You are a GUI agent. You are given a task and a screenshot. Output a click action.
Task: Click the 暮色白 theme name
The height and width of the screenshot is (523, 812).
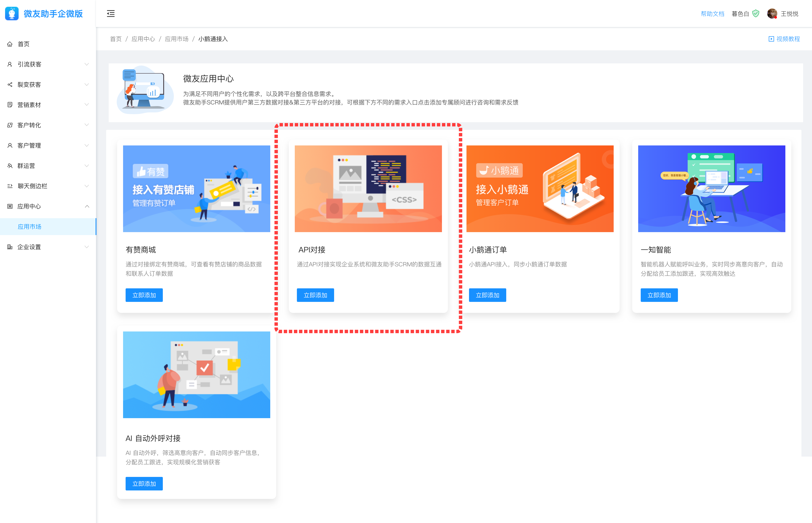[x=740, y=14]
